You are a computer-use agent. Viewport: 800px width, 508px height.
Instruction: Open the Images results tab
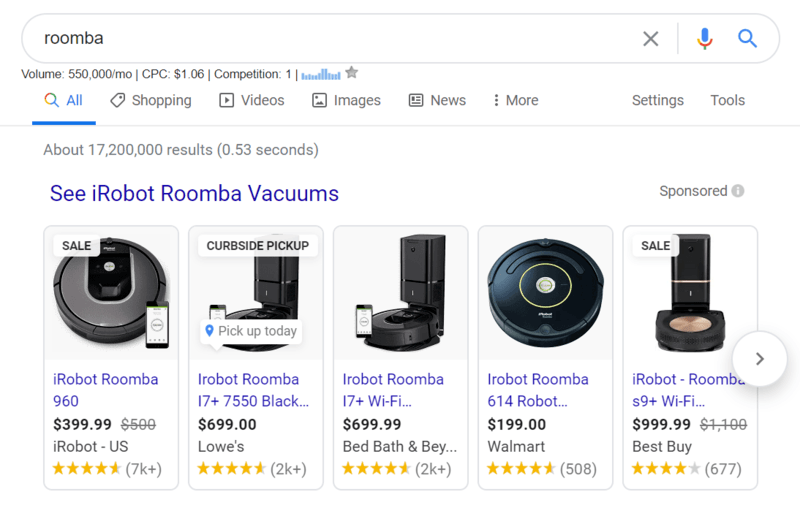point(346,100)
